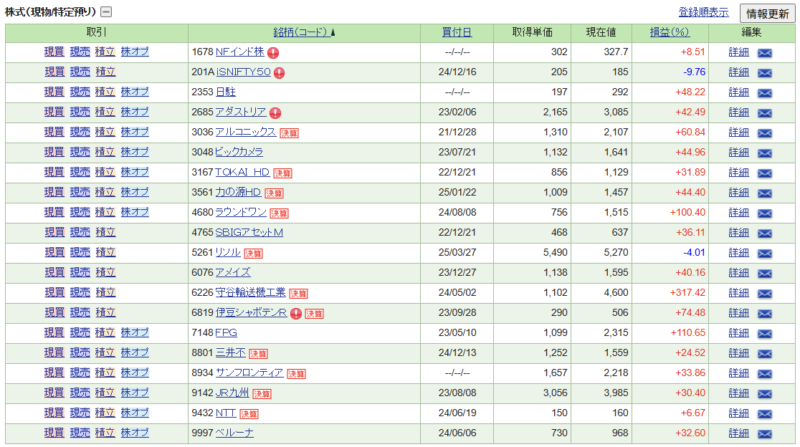
Task: Open 詳細 for リソル row
Action: point(738,253)
